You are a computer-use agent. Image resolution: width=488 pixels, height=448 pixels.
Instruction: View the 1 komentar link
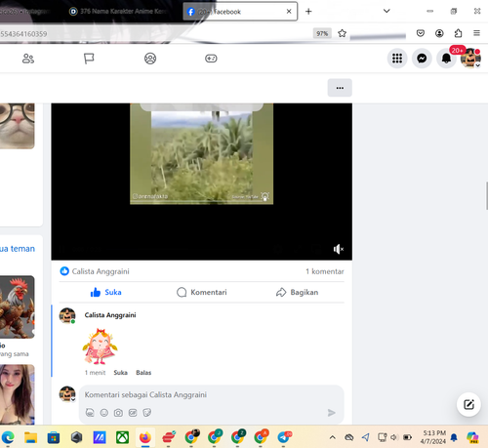(324, 271)
